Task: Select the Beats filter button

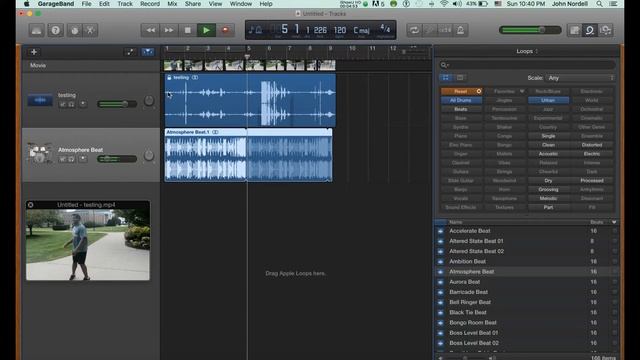Action: coord(461,109)
